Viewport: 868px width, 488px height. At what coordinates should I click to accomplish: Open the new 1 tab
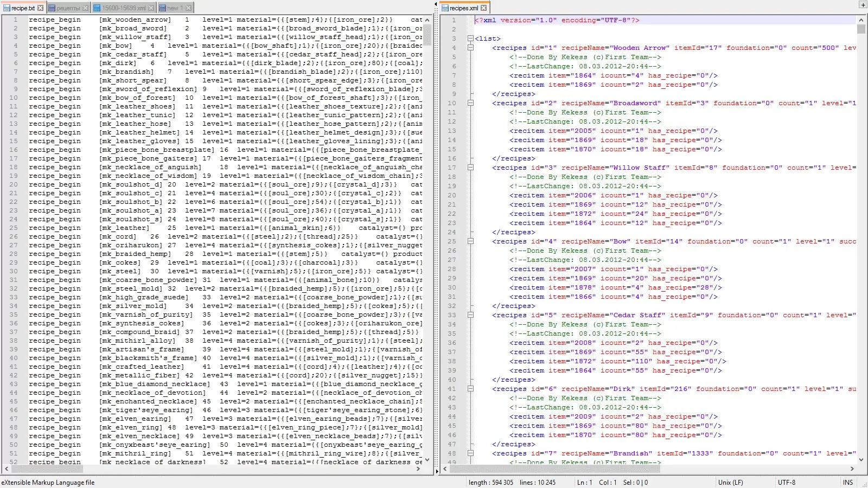(175, 8)
